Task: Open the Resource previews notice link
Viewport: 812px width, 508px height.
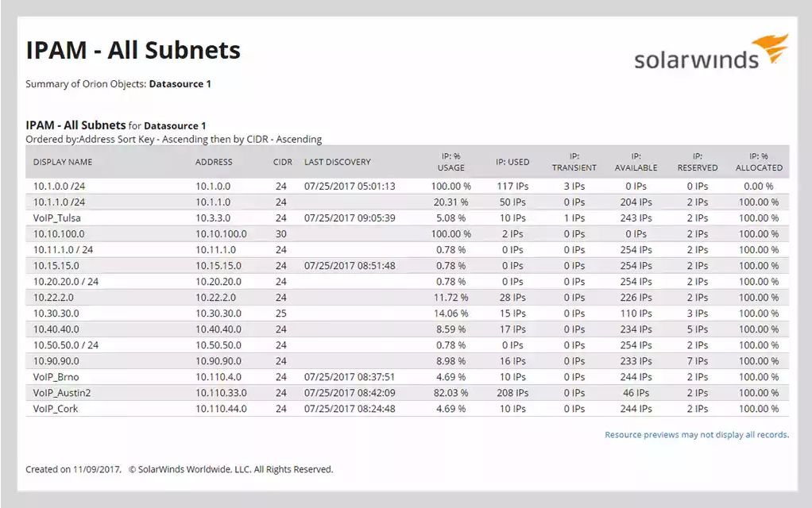Action: [x=697, y=434]
